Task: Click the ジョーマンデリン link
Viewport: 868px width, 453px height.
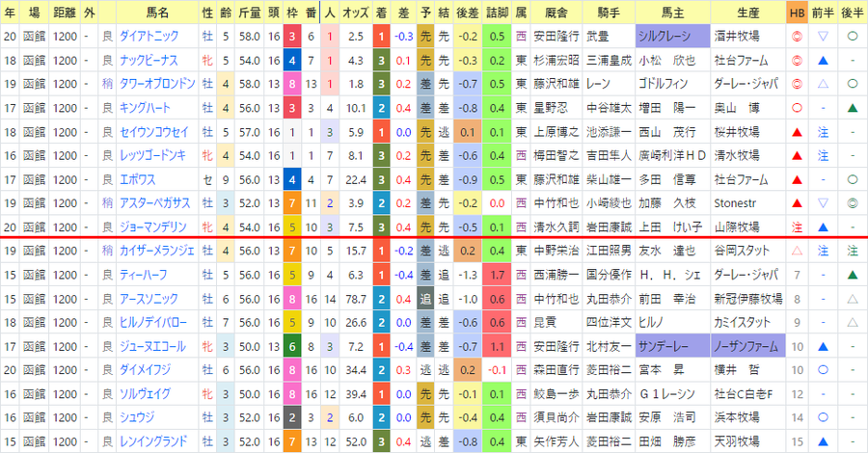Action: [153, 227]
